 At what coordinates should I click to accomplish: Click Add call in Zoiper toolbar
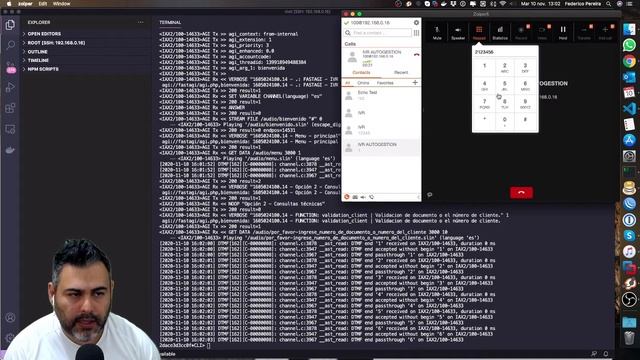tap(605, 32)
